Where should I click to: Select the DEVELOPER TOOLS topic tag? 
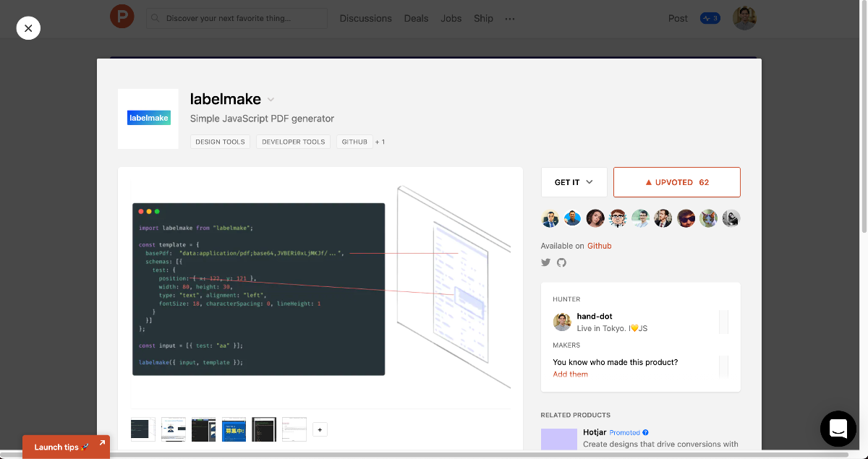pyautogui.click(x=293, y=142)
